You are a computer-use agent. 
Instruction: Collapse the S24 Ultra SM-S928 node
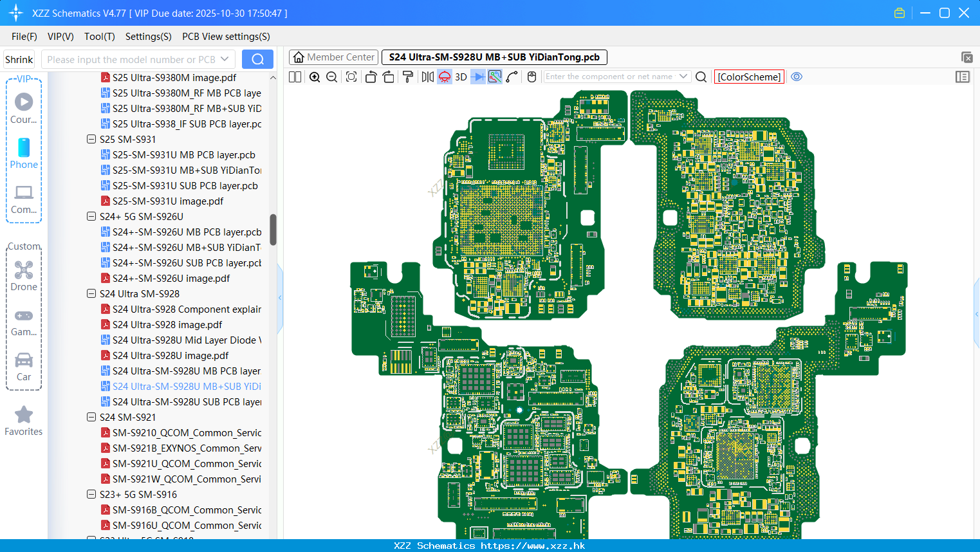click(x=91, y=293)
